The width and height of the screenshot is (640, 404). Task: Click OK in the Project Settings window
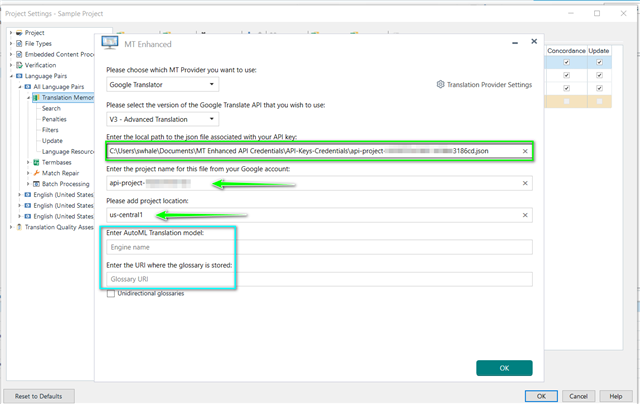[x=541, y=396]
